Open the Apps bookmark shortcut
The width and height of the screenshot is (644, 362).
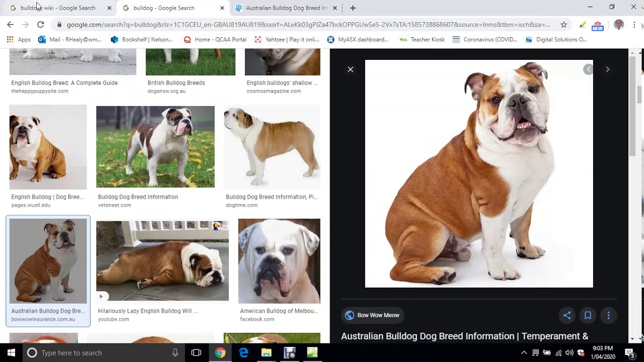coord(19,39)
